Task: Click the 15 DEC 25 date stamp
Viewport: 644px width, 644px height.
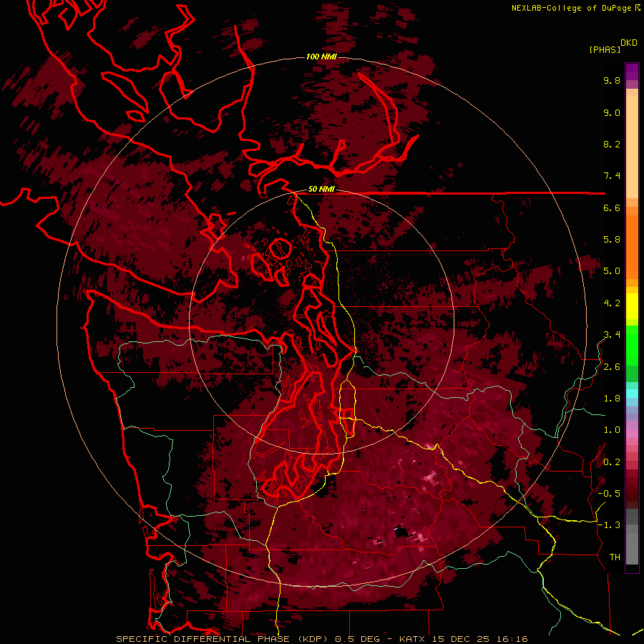Action: [x=462, y=639]
